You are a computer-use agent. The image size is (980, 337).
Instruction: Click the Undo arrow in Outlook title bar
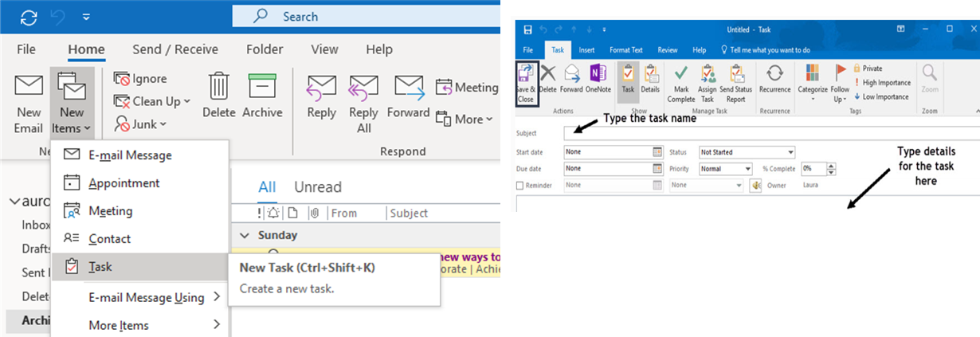pos(57,16)
